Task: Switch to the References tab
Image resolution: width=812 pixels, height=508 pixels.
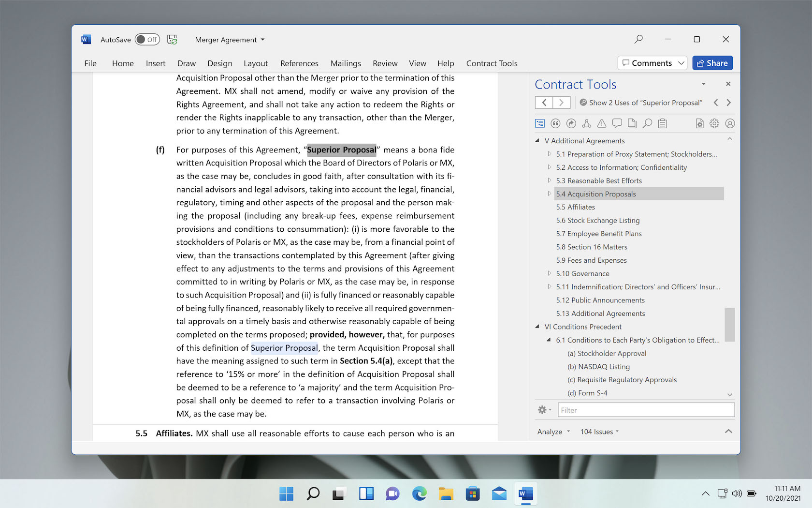Action: 299,63
